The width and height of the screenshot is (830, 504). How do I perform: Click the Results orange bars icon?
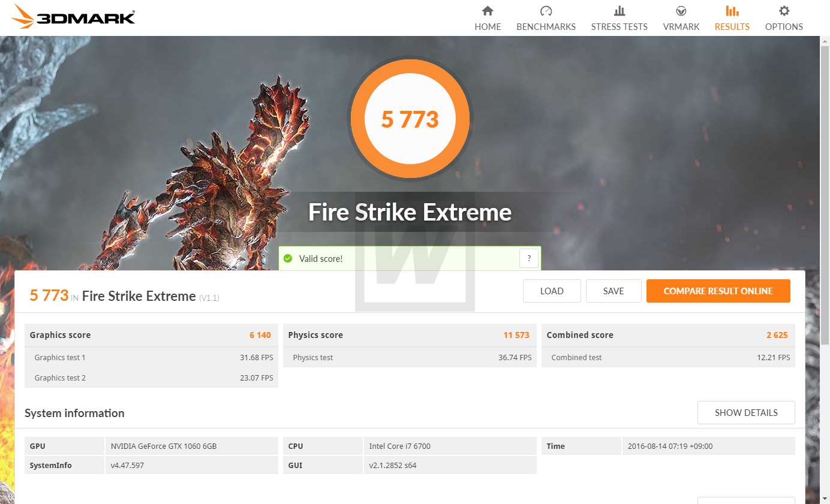(732, 11)
